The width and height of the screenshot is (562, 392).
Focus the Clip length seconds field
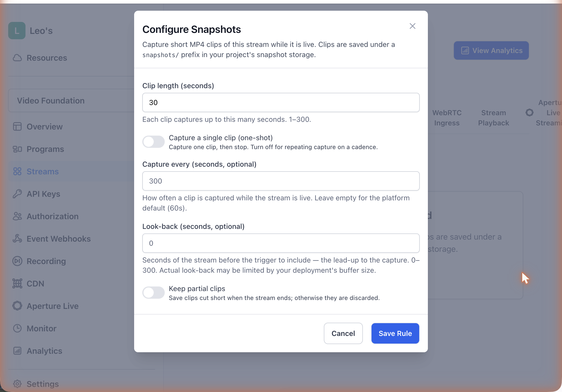pyautogui.click(x=281, y=102)
